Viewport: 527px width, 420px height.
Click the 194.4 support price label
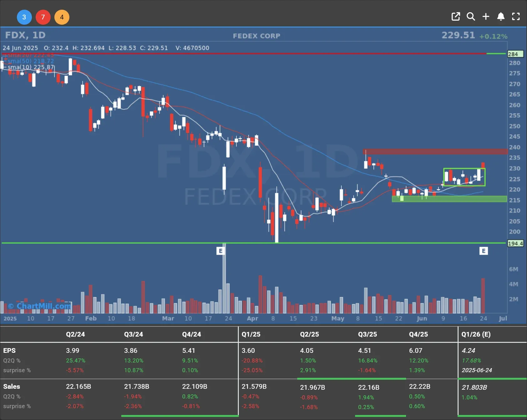point(515,243)
